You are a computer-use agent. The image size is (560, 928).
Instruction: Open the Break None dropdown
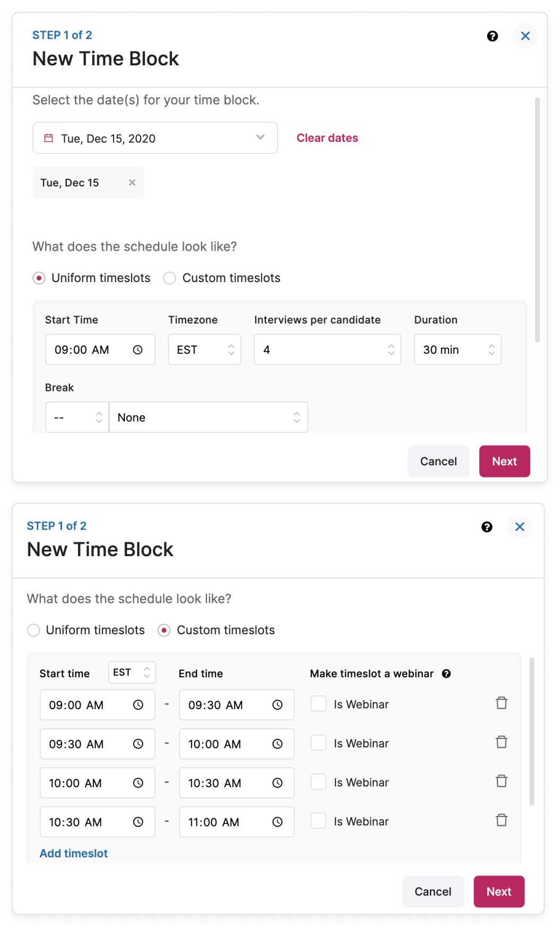pos(208,418)
